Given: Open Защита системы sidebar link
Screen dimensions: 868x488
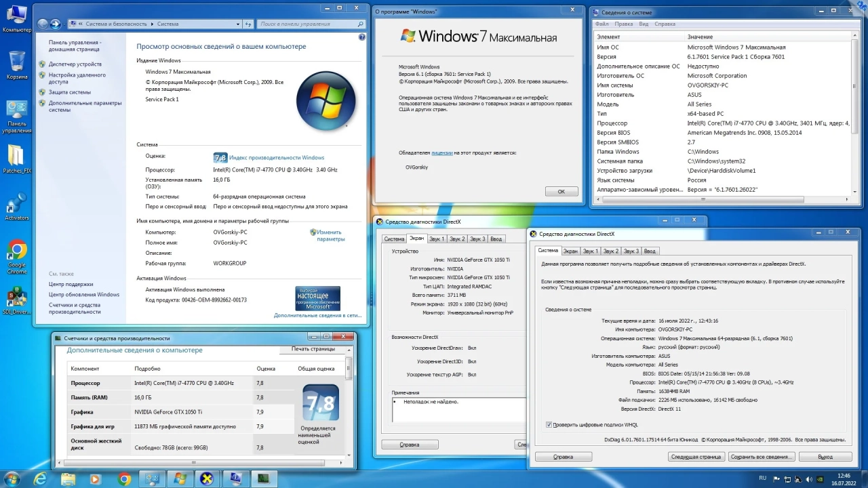Looking at the screenshot, I should [x=69, y=92].
